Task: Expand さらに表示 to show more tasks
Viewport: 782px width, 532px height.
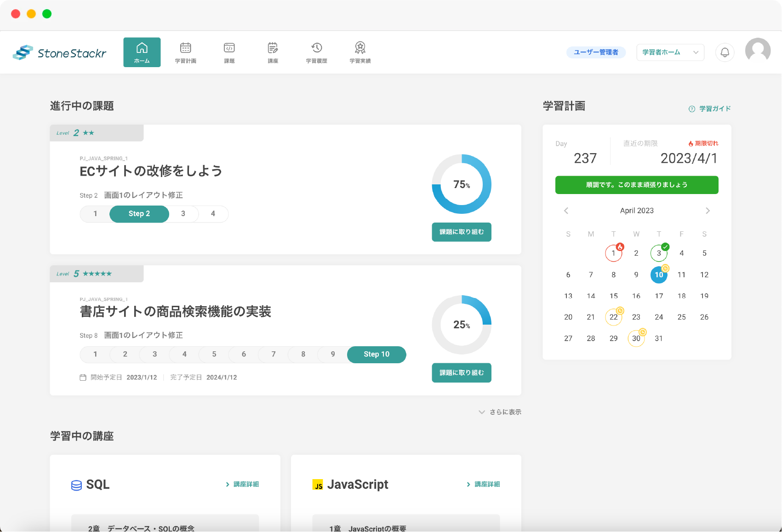Action: coord(500,412)
